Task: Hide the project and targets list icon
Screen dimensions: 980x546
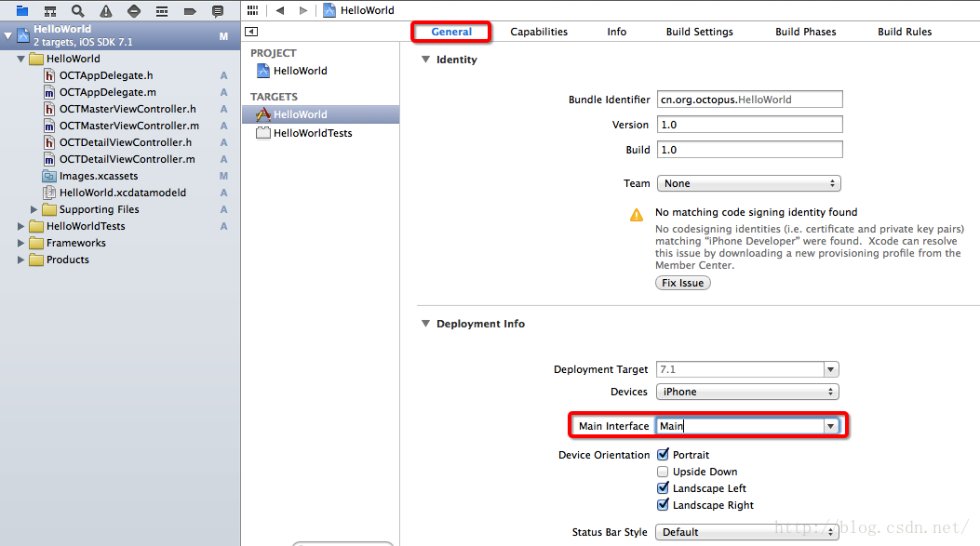Action: click(251, 32)
